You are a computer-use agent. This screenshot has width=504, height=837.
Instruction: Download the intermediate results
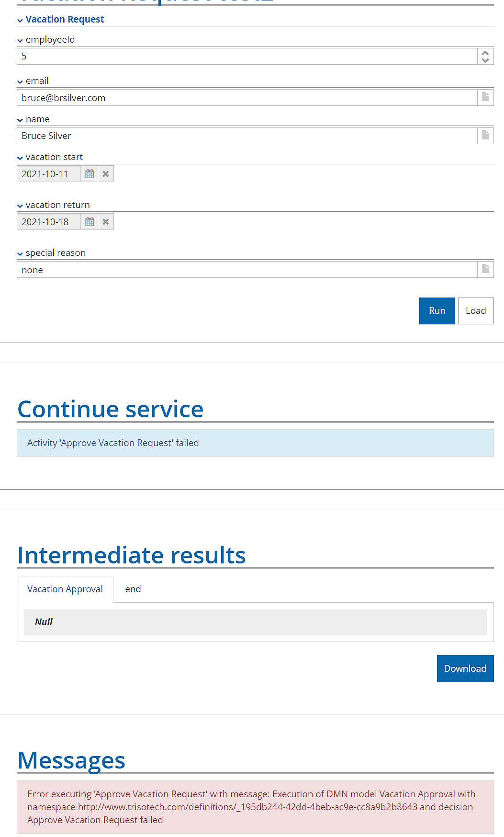pos(465,668)
